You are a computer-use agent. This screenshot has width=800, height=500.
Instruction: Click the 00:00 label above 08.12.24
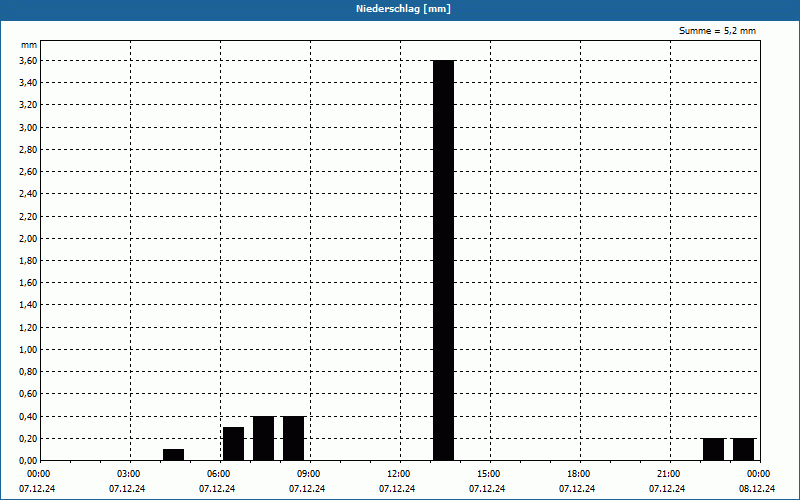tap(759, 474)
